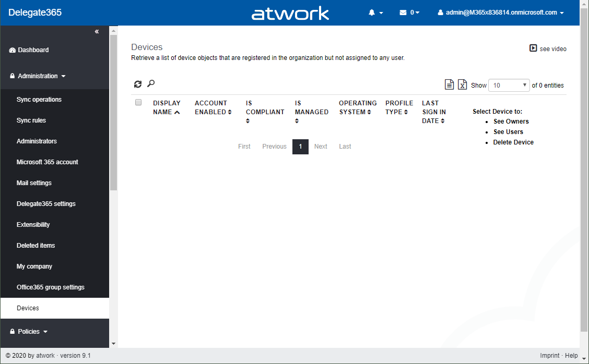Open the Imprint link
Screen dimensions: 589x364
[x=549, y=355]
